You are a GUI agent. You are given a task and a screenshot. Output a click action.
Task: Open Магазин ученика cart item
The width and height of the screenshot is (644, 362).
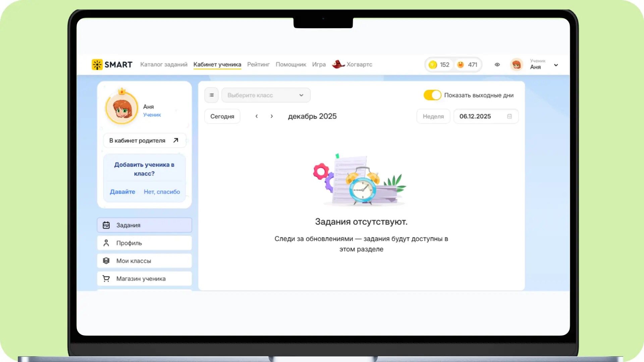[145, 279]
